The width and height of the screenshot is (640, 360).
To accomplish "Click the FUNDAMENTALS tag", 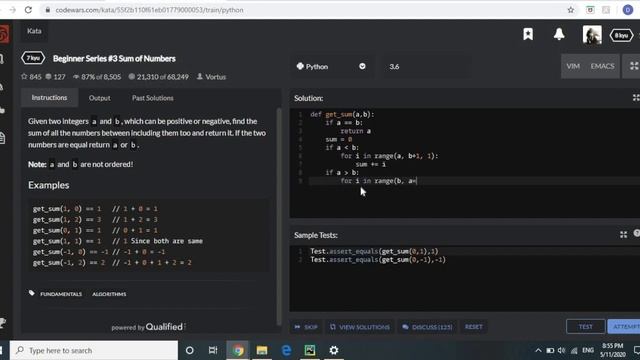I will tap(61, 294).
